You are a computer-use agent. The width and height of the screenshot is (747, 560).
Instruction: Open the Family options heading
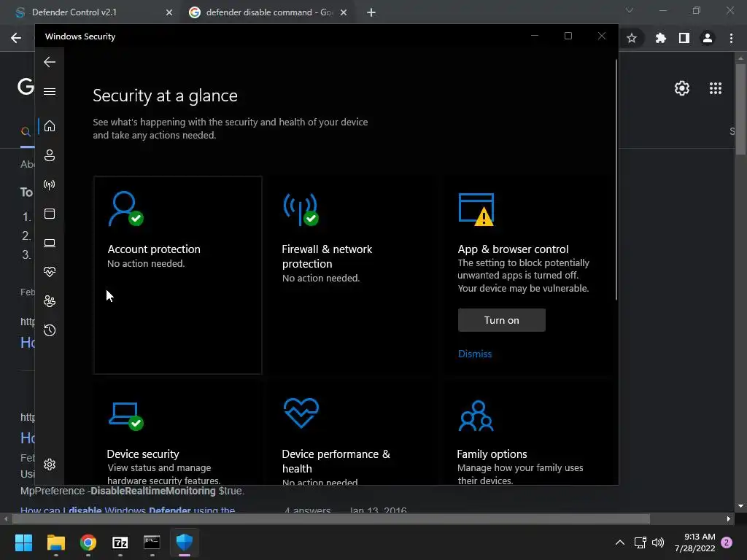click(x=492, y=454)
